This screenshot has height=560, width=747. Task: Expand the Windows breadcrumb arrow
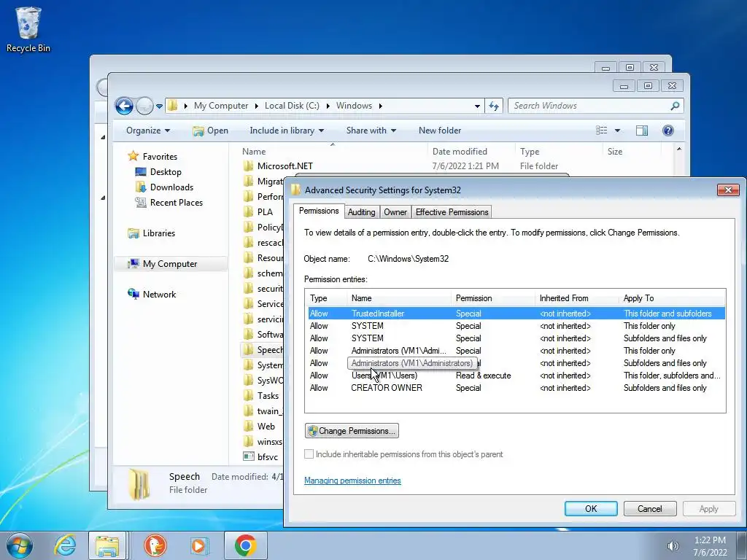point(380,106)
